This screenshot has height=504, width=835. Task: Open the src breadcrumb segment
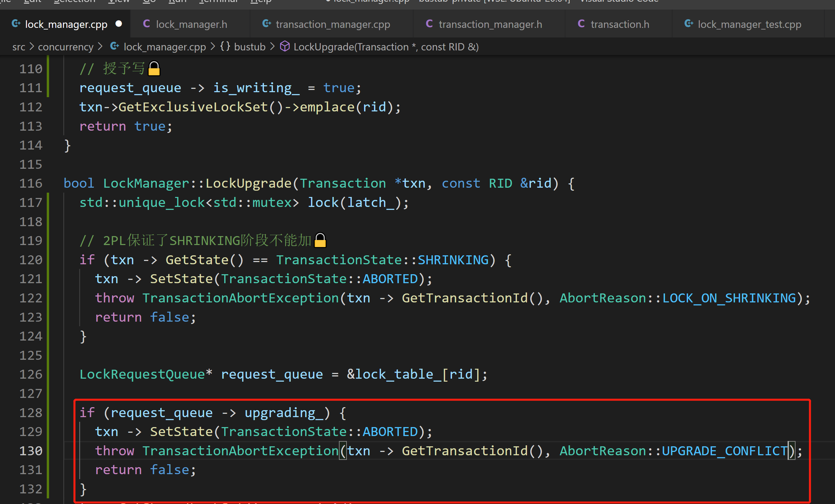pyautogui.click(x=19, y=47)
